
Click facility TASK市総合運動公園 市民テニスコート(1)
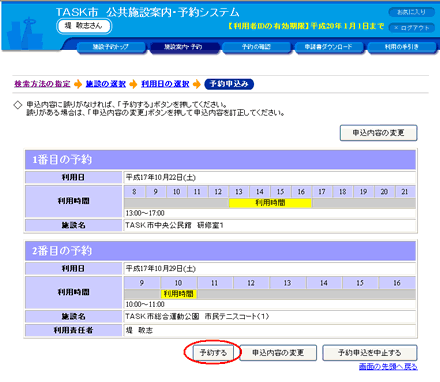click(x=197, y=316)
